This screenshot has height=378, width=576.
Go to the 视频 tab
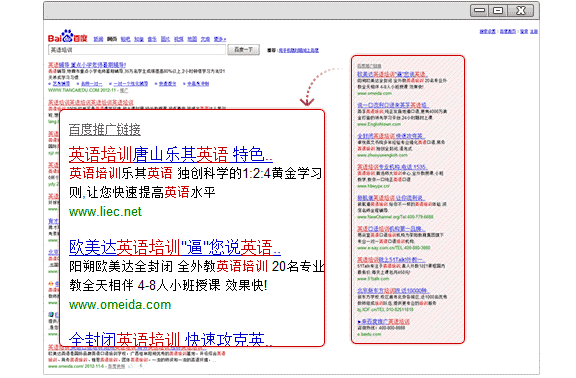point(179,39)
